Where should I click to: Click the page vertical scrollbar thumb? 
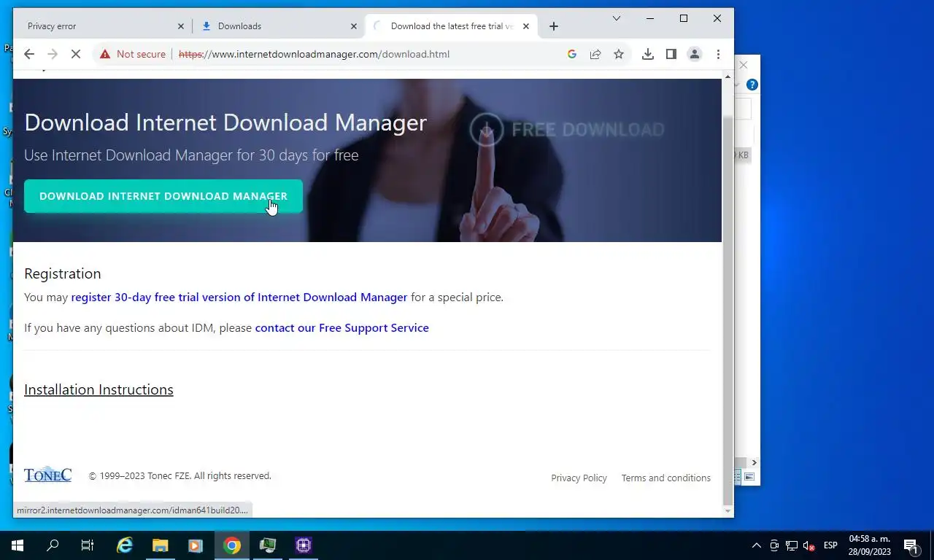point(727,310)
